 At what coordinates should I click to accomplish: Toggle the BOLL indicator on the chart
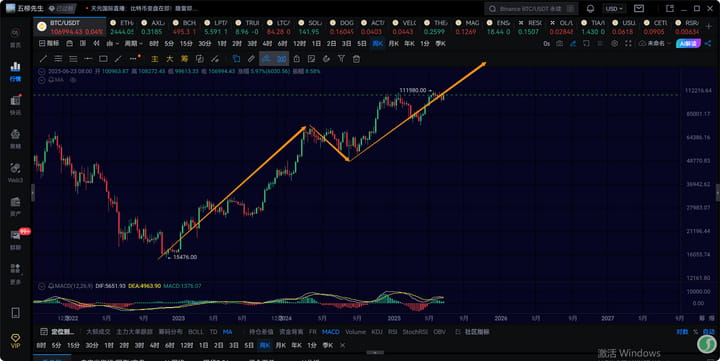tap(196, 332)
